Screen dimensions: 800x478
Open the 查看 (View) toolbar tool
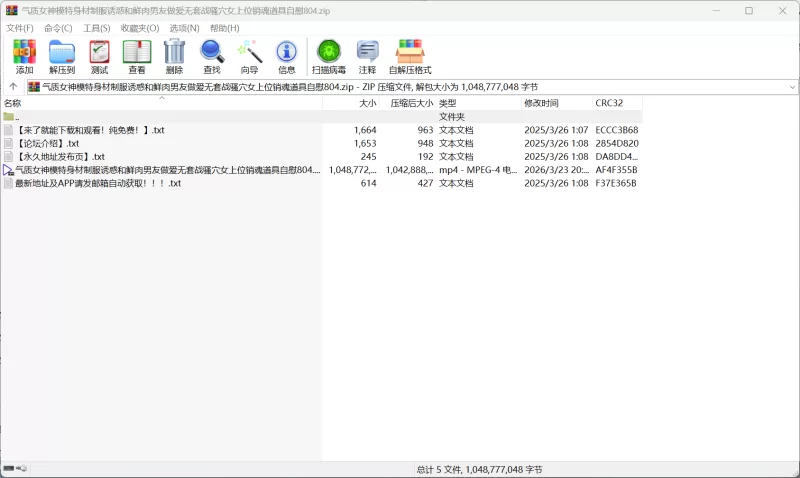pyautogui.click(x=136, y=57)
